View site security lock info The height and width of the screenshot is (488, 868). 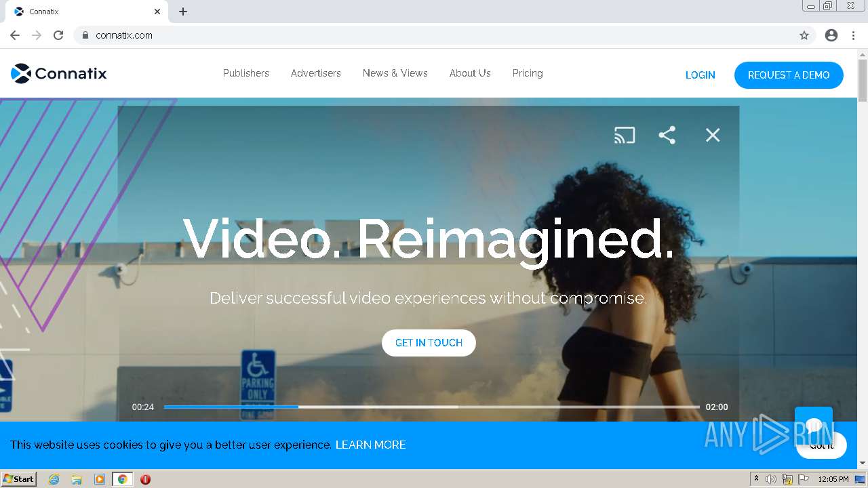[x=85, y=35]
